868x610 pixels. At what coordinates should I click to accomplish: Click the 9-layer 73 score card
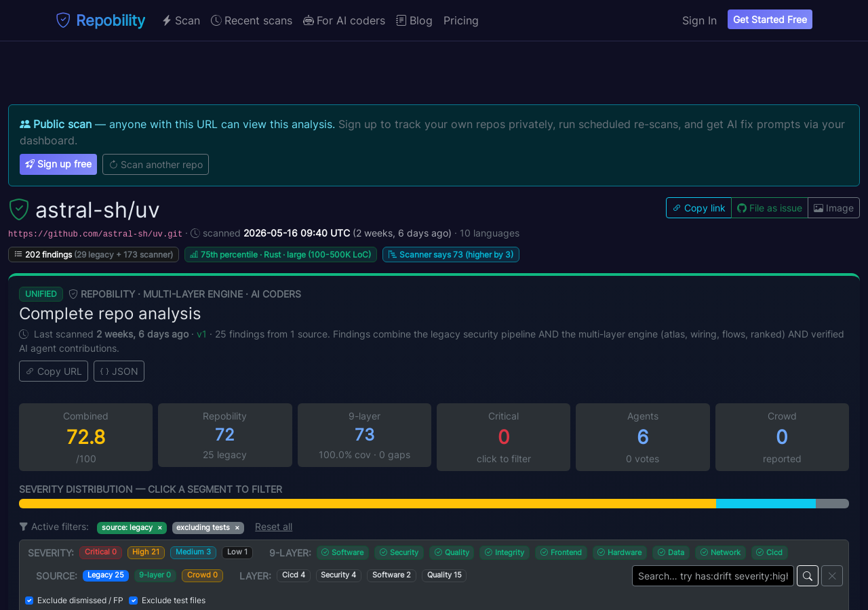click(364, 435)
